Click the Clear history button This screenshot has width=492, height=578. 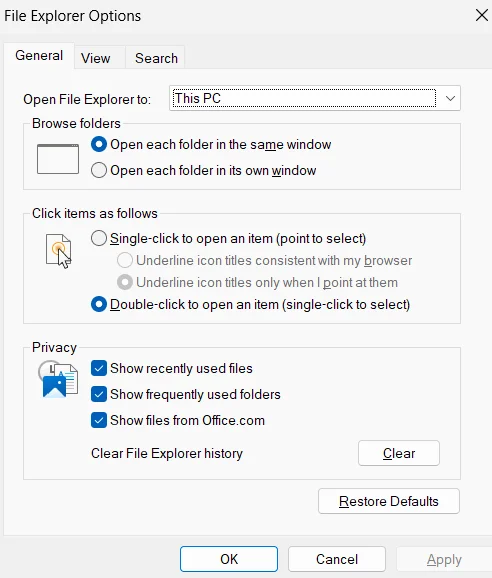point(399,453)
